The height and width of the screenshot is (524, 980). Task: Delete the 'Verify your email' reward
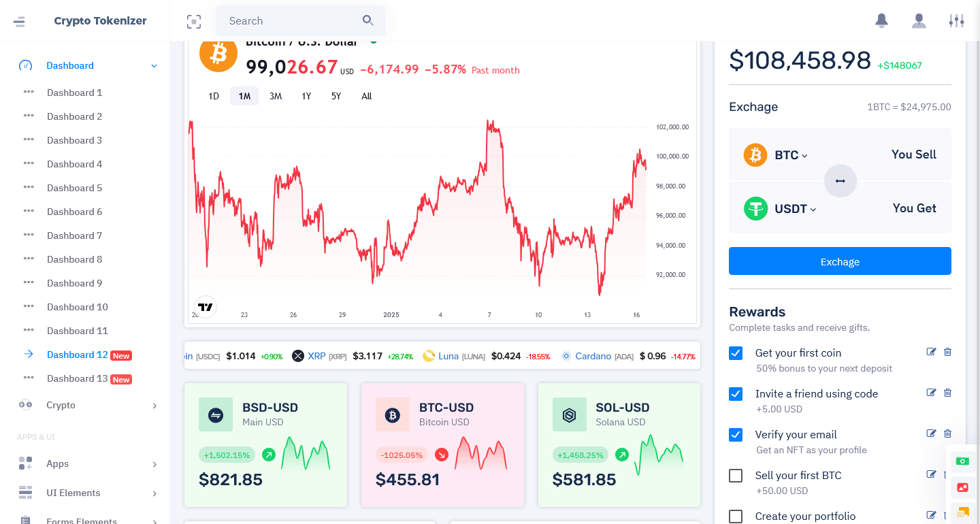(947, 433)
